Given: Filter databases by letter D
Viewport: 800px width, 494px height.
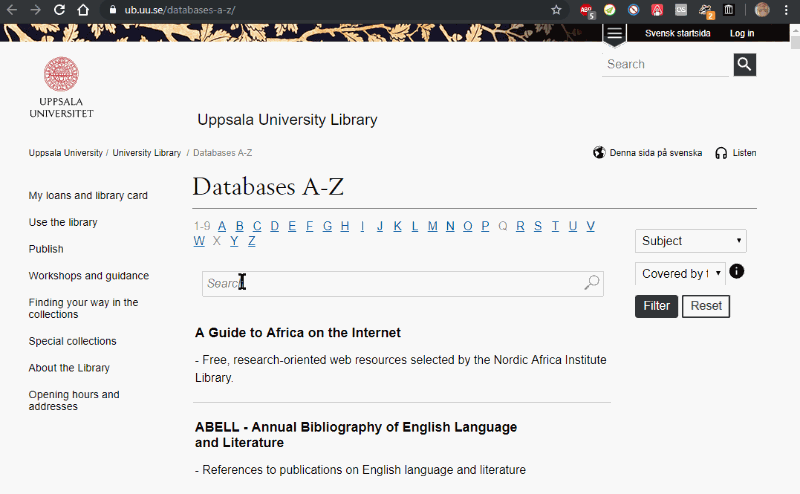Looking at the screenshot, I should 274,226.
